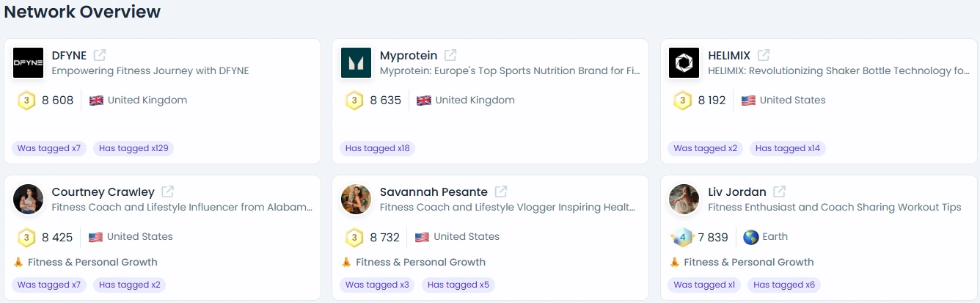Open the external link icon beside HELIMIX
The height and width of the screenshot is (303, 980).
coord(763,55)
